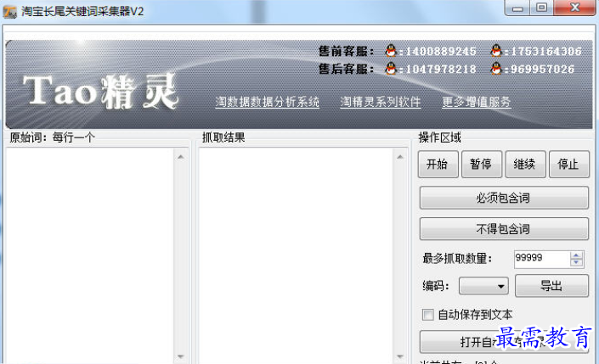The height and width of the screenshot is (364, 599).
Task: Click inside the 抓取结果 results area
Action: [x=296, y=255]
